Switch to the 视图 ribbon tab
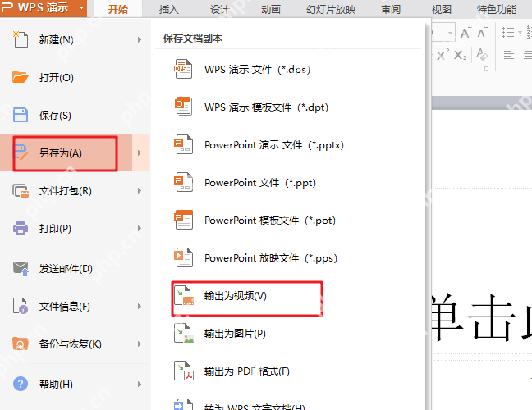Image resolution: width=532 pixels, height=410 pixels. (x=442, y=9)
